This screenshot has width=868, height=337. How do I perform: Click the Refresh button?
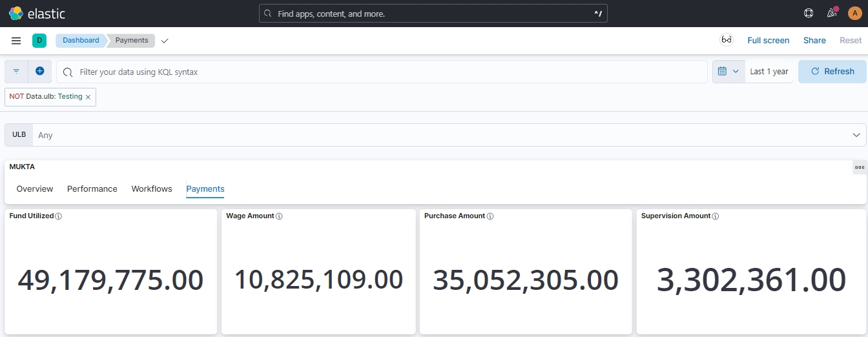point(832,72)
